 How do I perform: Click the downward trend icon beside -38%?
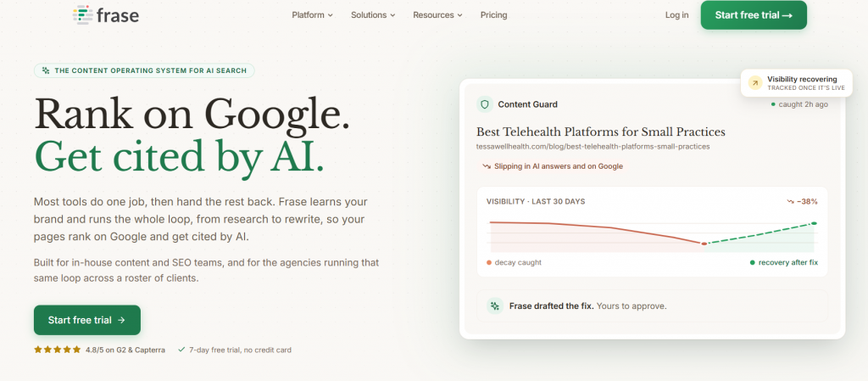pyautogui.click(x=790, y=202)
